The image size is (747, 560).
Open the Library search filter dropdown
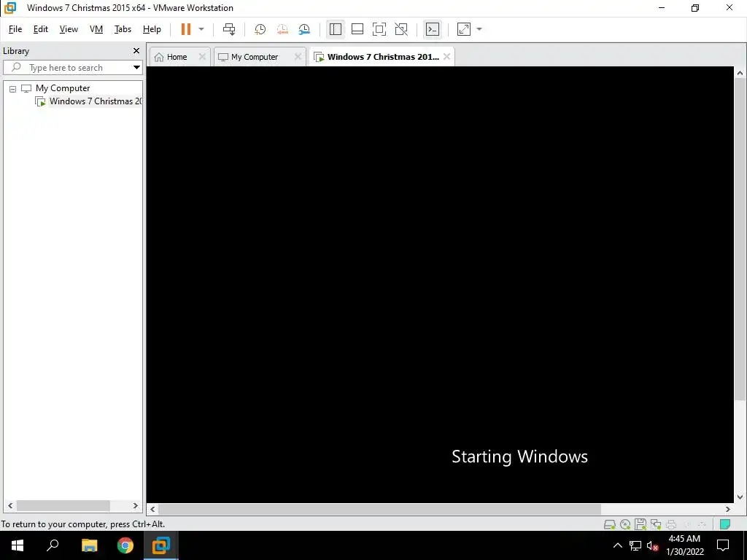point(136,68)
